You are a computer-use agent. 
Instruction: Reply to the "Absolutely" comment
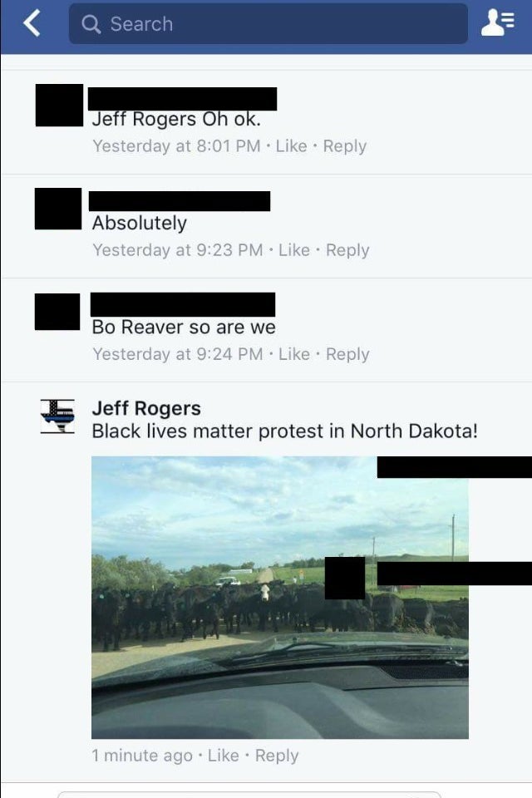tap(347, 250)
